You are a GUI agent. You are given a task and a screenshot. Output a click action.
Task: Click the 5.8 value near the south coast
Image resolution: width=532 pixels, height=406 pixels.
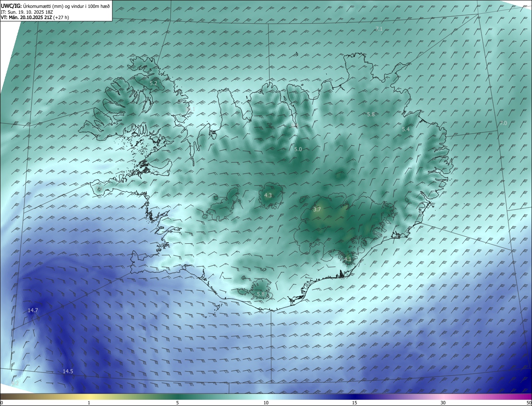click(261, 294)
